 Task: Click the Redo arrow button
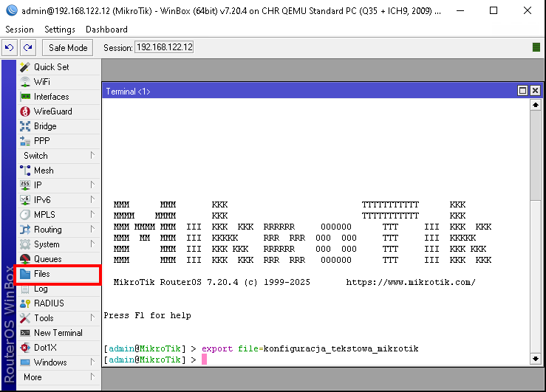click(28, 47)
